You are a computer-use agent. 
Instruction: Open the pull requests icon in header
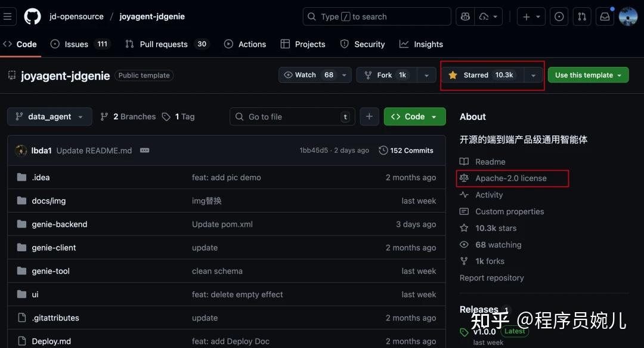point(582,17)
